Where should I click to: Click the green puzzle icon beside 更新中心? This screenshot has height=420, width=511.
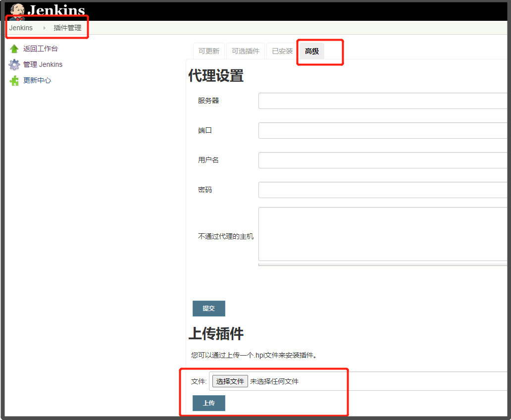[14, 80]
